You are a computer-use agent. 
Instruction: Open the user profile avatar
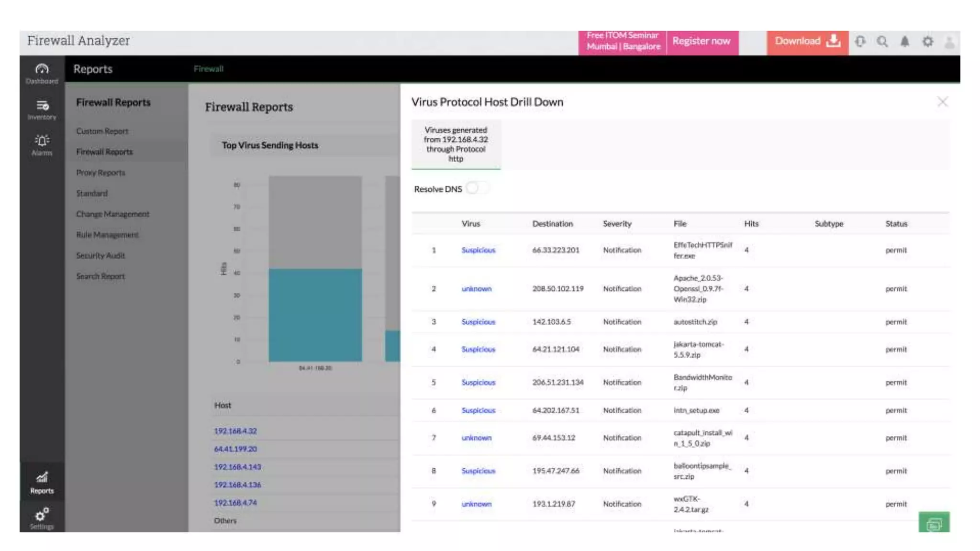coord(949,43)
